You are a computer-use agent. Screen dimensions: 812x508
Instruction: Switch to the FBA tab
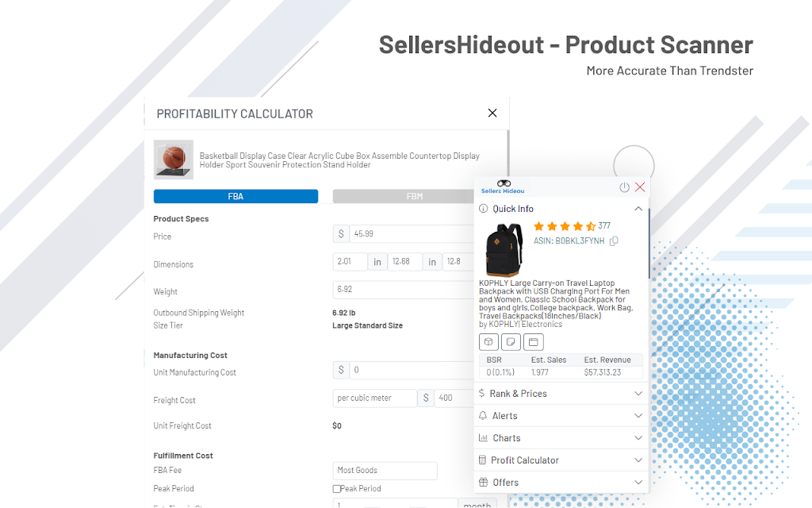coord(236,197)
